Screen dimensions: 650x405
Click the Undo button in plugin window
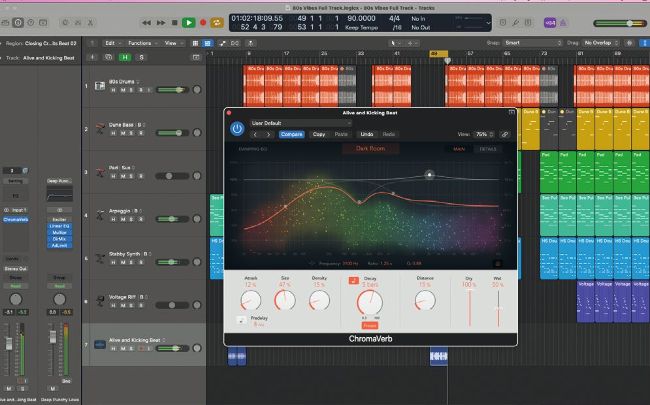[x=367, y=134]
